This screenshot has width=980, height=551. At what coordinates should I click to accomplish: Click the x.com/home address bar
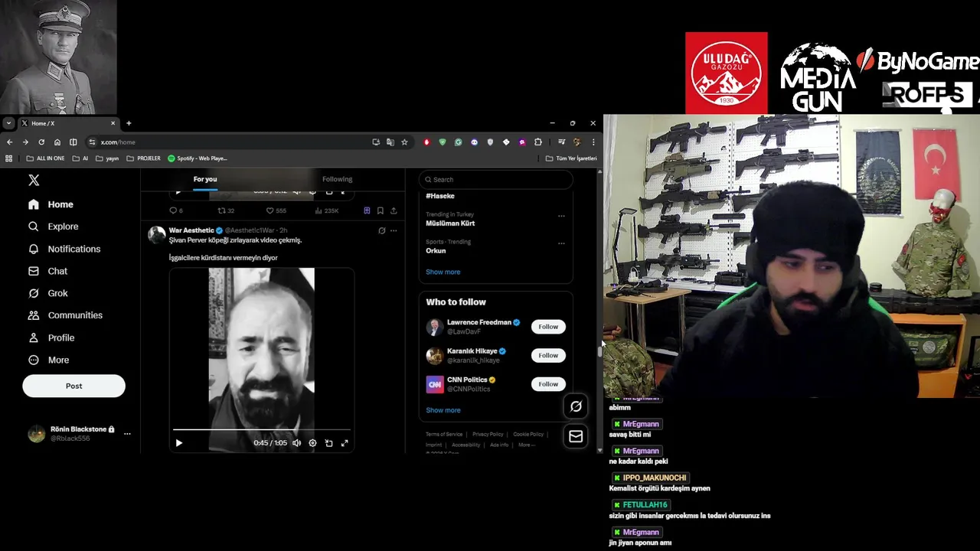[230, 142]
